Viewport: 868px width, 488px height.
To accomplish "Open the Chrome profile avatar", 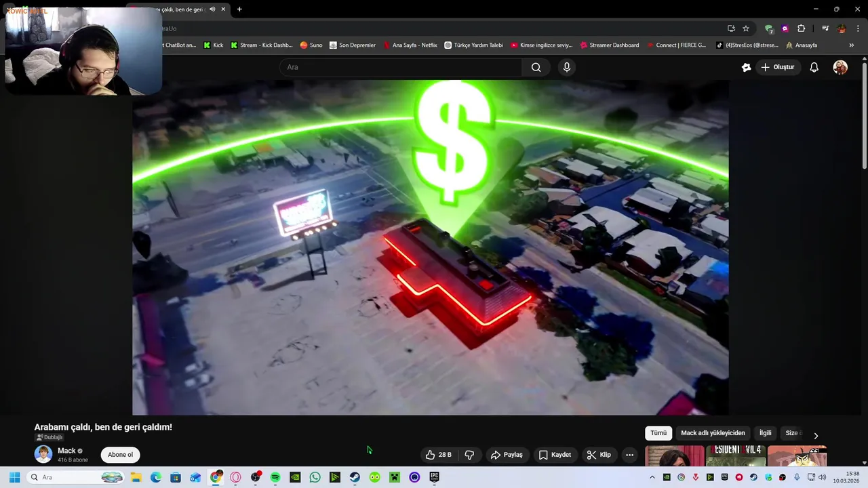I will tap(841, 28).
